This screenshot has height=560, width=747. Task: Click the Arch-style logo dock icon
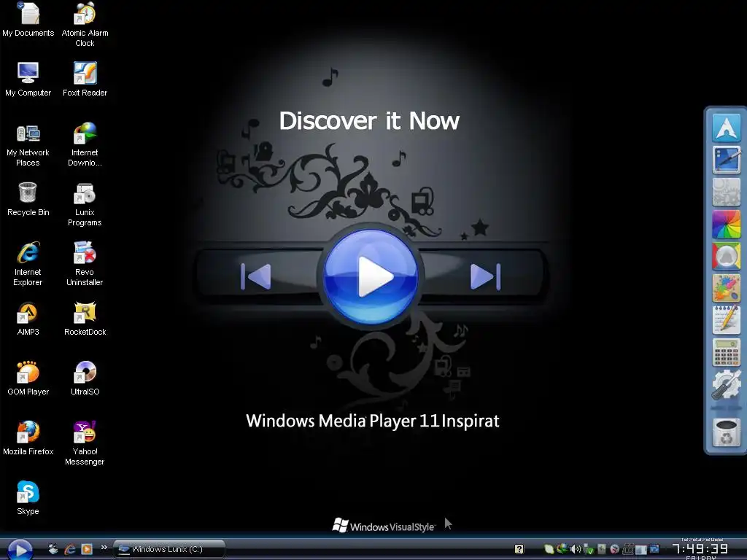click(x=726, y=128)
